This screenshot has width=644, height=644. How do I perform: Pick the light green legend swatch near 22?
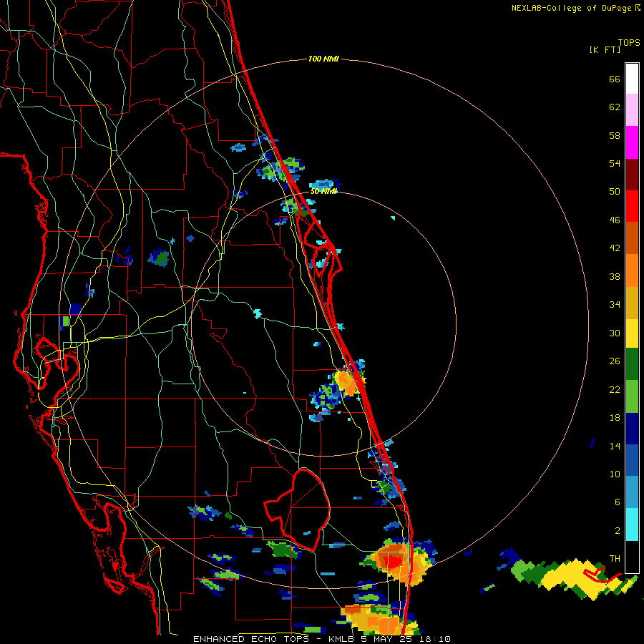[x=632, y=396]
